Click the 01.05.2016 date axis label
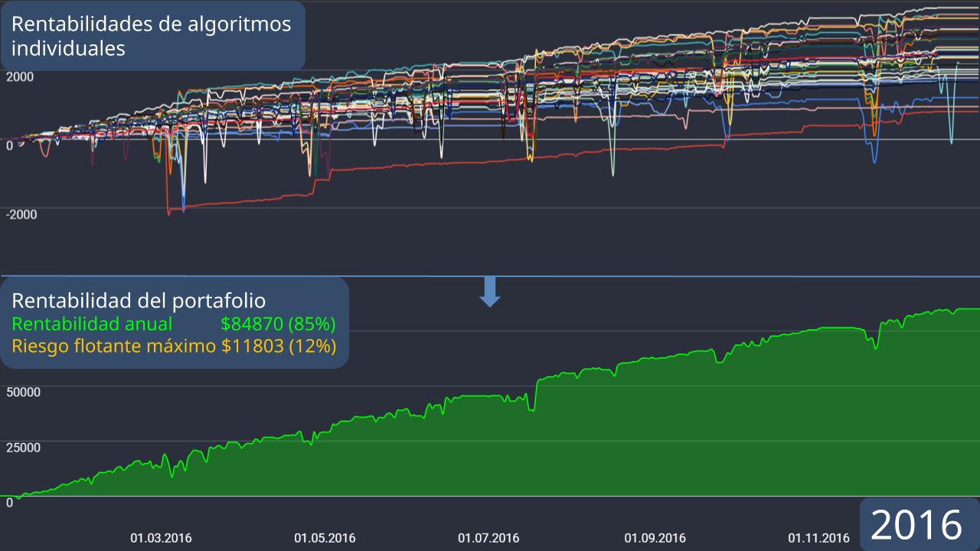This screenshot has width=980, height=551. (325, 538)
